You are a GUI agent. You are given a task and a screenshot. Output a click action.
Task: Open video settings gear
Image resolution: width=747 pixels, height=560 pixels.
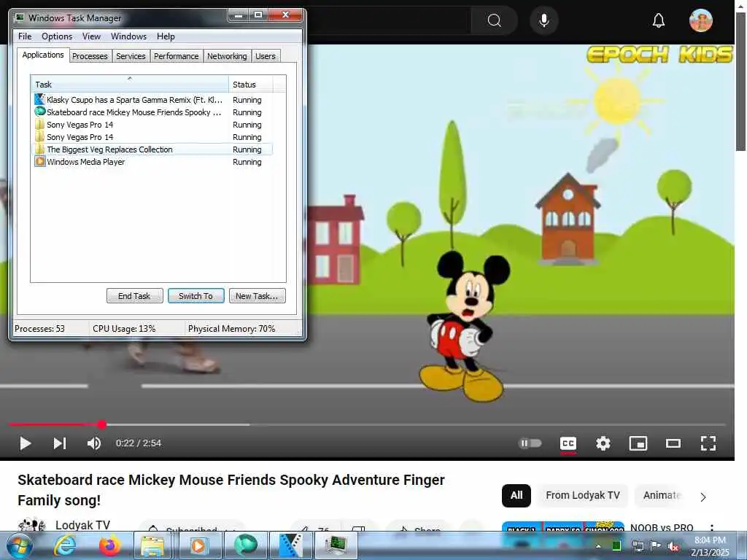coord(603,443)
